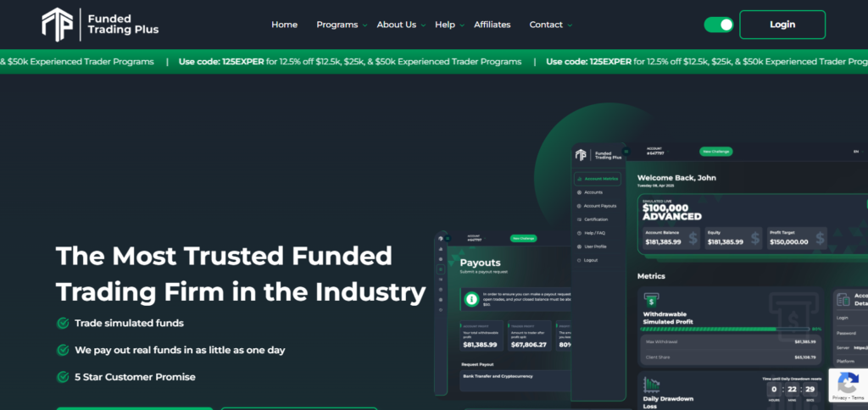Click the Help / FAQ sidebar label

(x=594, y=233)
